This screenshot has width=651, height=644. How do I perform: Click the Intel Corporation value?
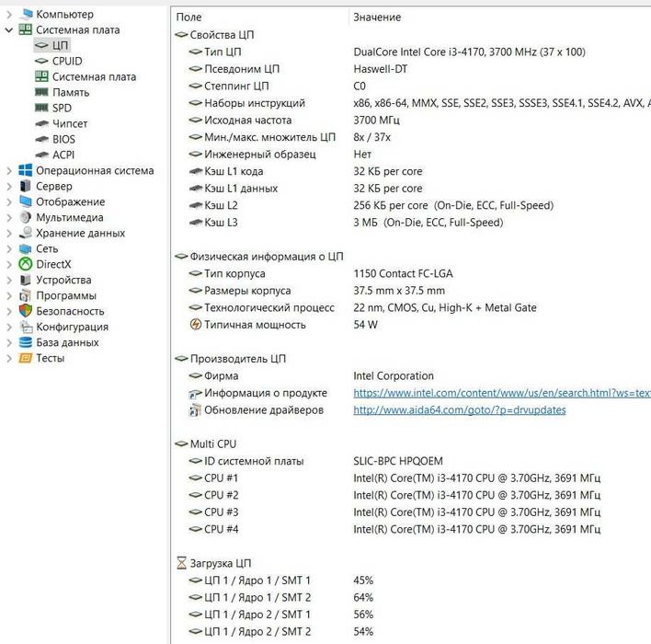pos(394,376)
